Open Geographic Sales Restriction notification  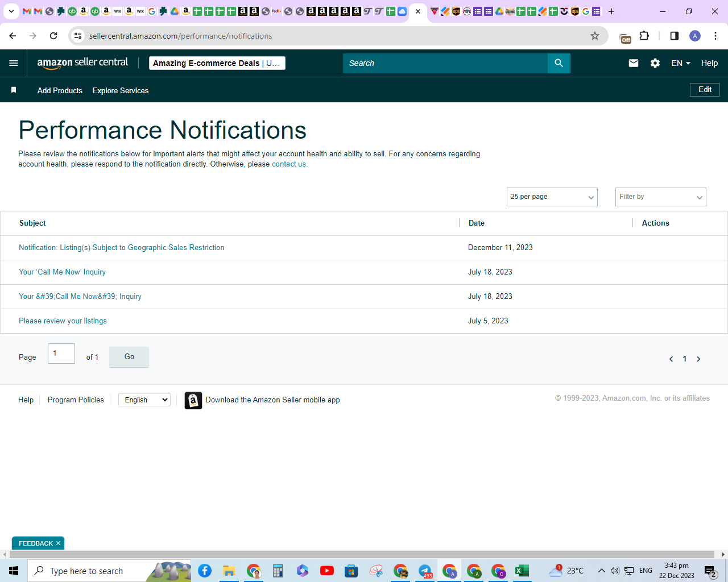[x=122, y=247]
